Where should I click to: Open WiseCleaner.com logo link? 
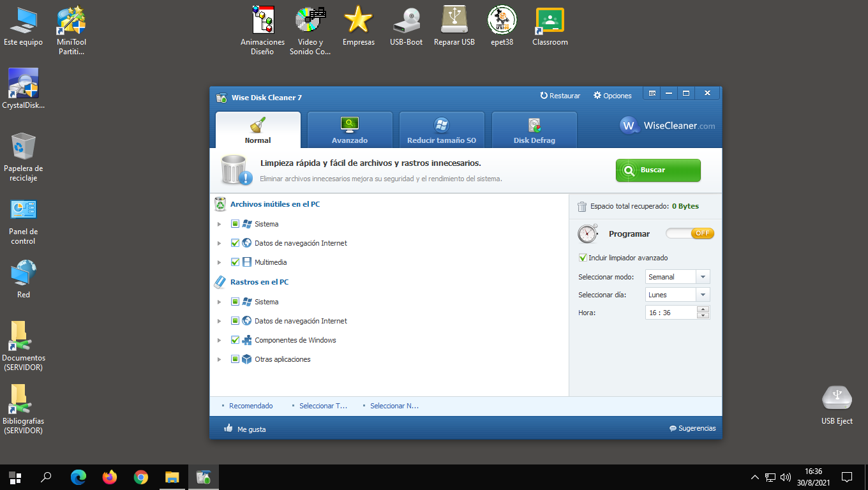pyautogui.click(x=668, y=126)
